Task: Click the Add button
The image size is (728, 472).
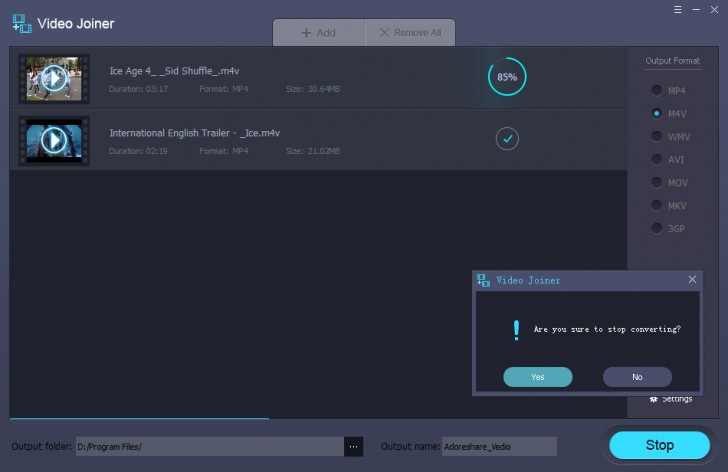Action: [x=318, y=32]
